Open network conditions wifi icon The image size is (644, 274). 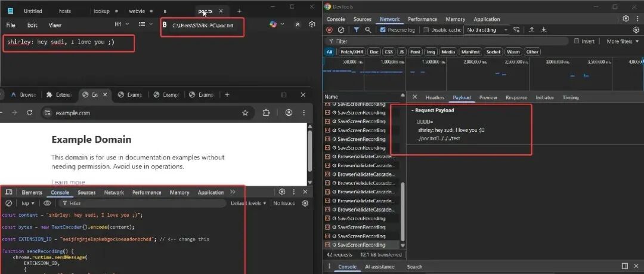point(516,30)
